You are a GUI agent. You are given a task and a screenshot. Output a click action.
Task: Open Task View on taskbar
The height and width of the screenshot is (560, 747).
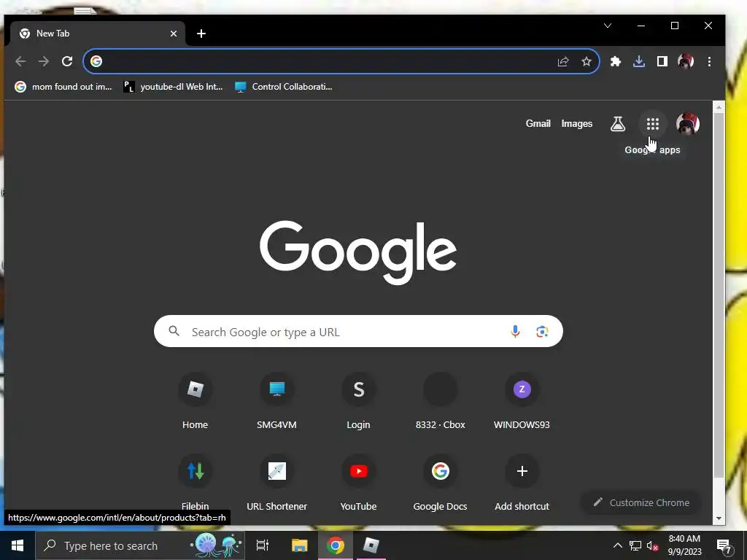click(x=263, y=545)
